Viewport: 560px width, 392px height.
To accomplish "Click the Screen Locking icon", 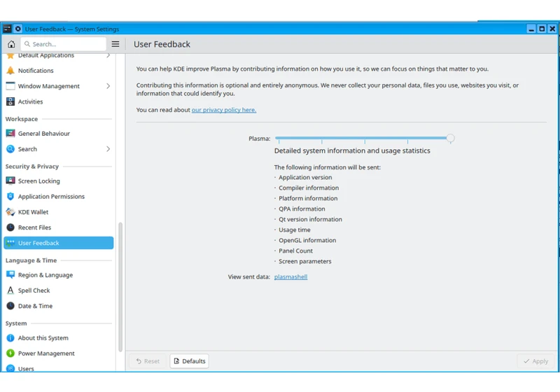I will pyautogui.click(x=10, y=181).
